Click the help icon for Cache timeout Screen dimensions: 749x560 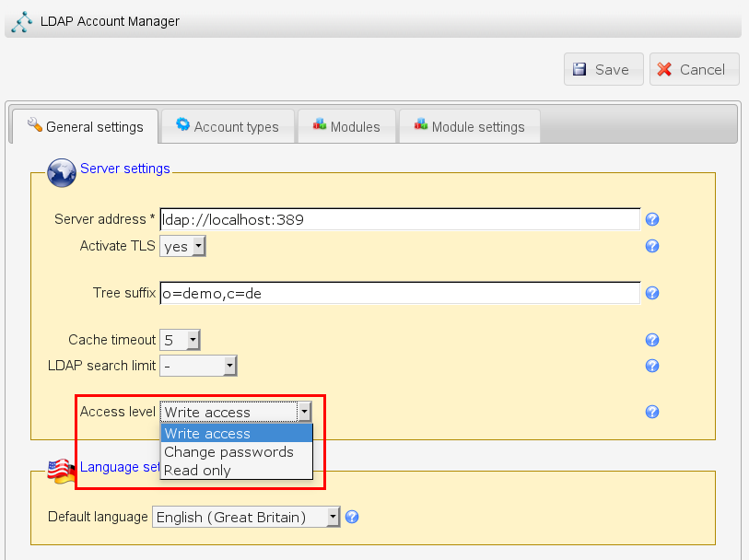pos(652,340)
